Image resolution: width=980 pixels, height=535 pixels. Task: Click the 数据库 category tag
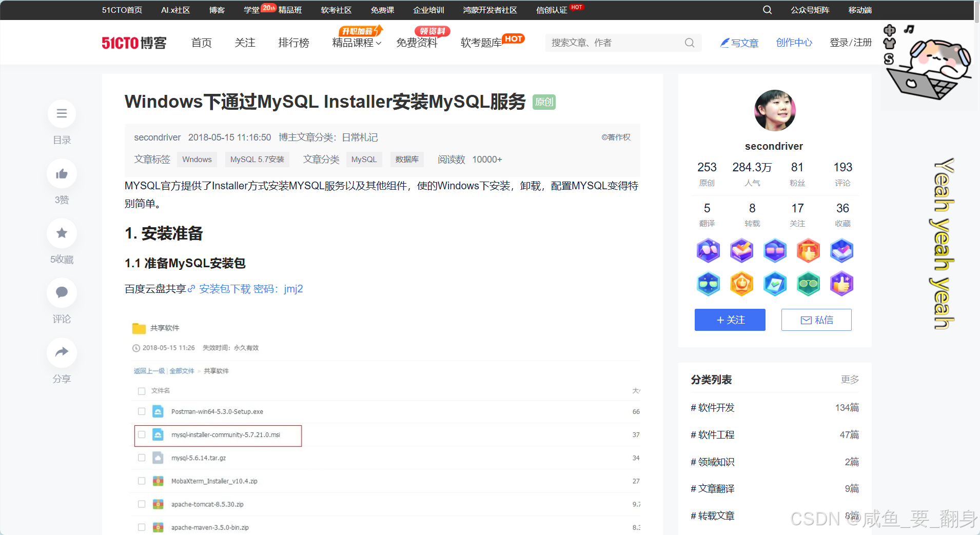407,160
